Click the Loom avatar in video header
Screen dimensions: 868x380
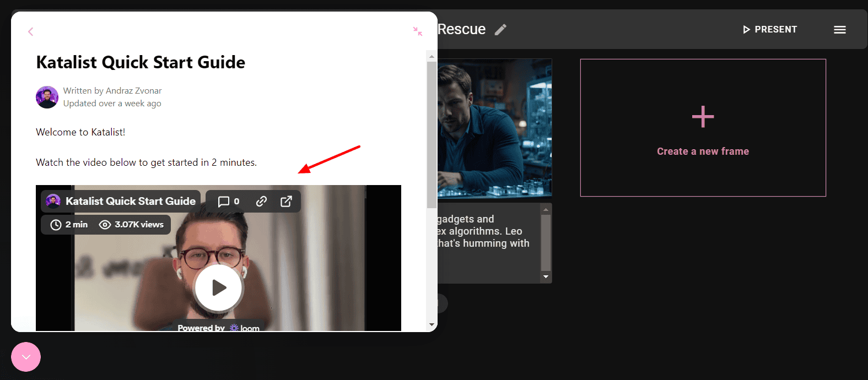(53, 201)
